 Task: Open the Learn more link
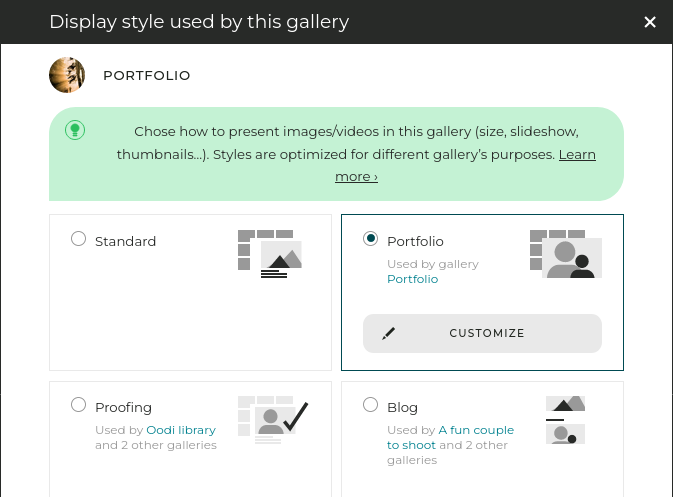(465, 165)
